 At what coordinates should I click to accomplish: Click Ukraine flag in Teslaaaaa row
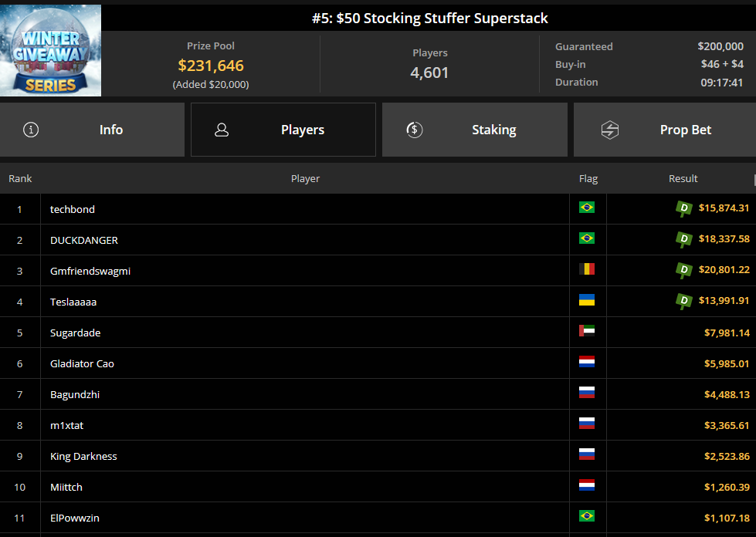pos(587,299)
